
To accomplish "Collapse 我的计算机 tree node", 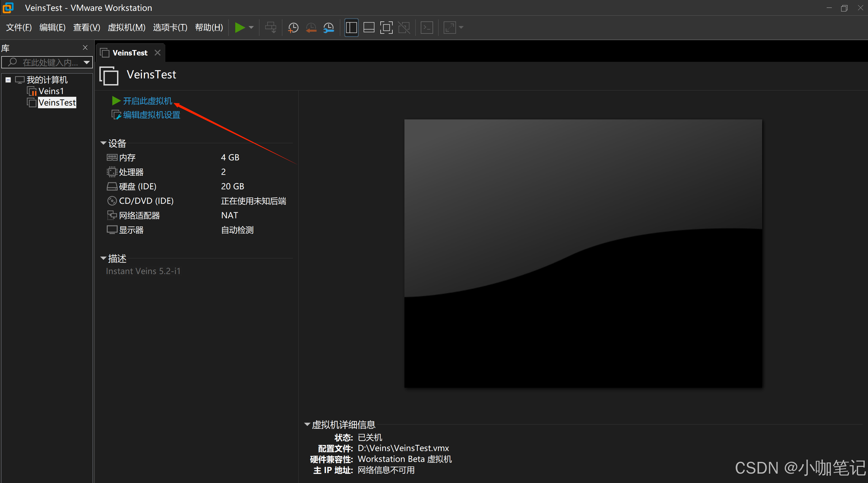I will (x=8, y=80).
